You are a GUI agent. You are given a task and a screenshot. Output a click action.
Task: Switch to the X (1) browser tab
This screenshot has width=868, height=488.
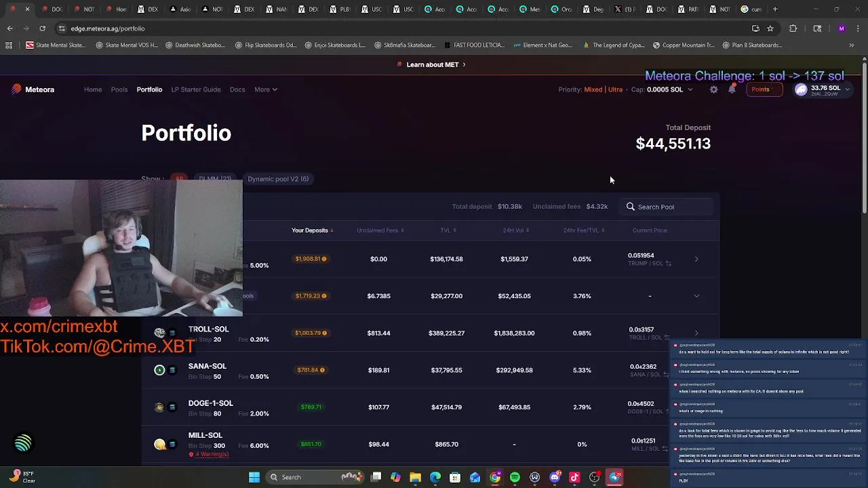pos(624,9)
